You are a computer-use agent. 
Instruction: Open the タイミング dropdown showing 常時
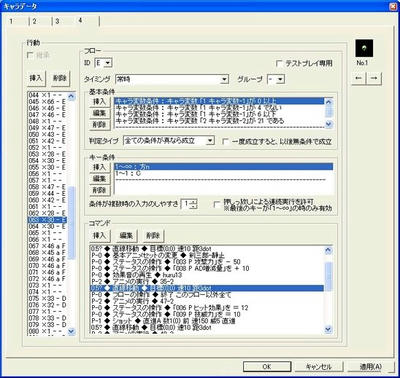tap(172, 79)
